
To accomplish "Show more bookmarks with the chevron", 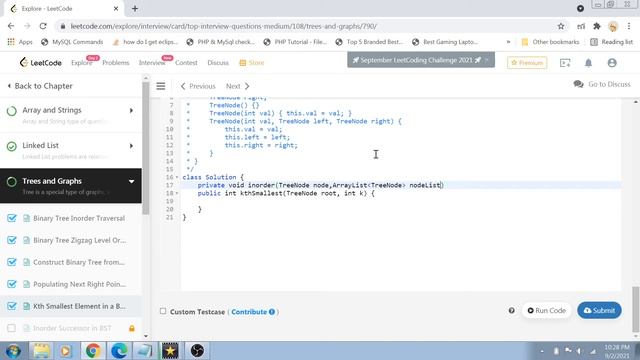I will coord(508,42).
